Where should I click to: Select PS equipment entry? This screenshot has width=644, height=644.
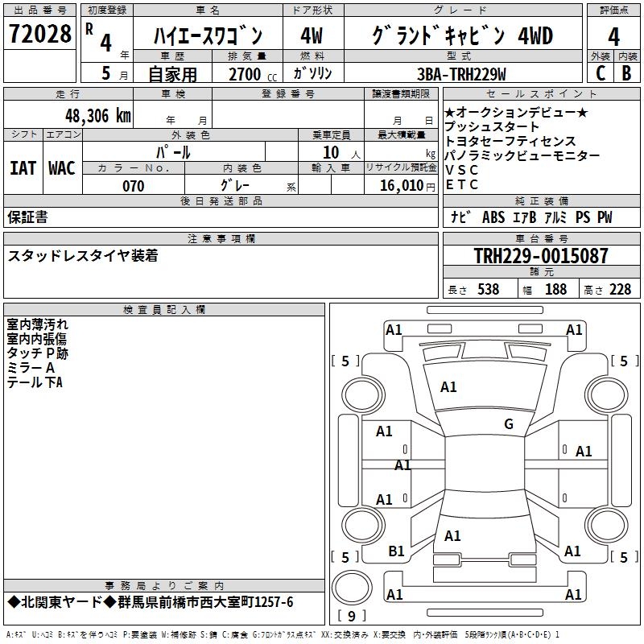(x=583, y=217)
